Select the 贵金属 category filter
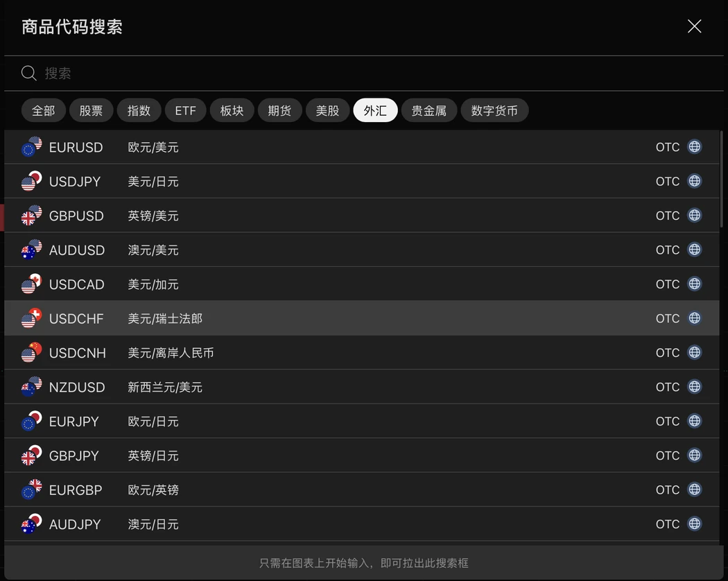The height and width of the screenshot is (581, 728). coord(429,110)
